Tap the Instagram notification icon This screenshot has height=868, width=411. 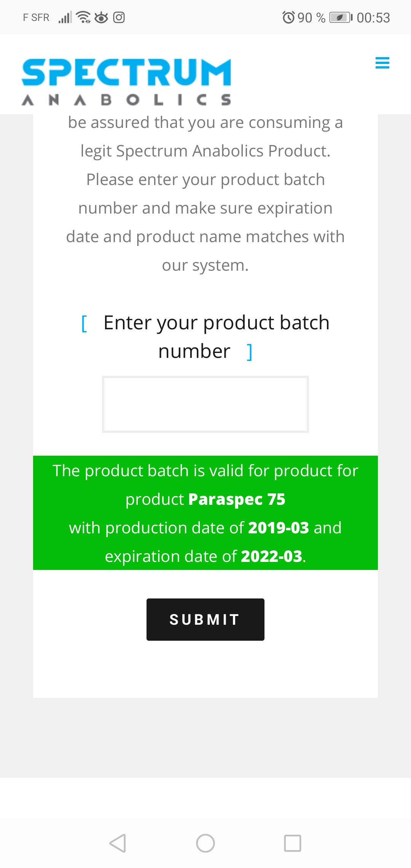click(x=119, y=18)
